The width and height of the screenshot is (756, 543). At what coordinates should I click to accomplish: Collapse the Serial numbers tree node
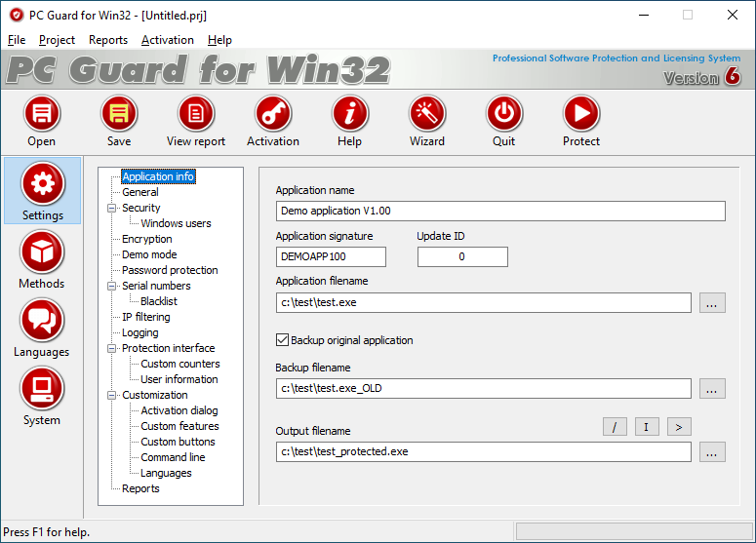click(x=112, y=287)
